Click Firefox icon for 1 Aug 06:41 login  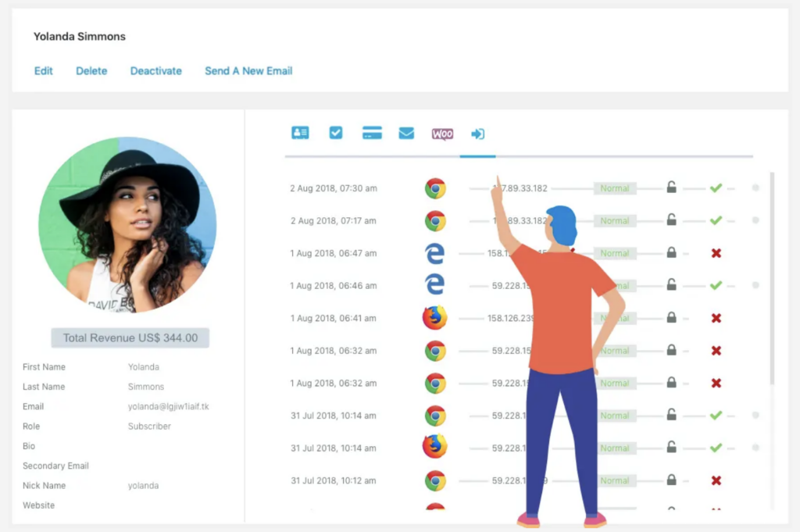434,318
